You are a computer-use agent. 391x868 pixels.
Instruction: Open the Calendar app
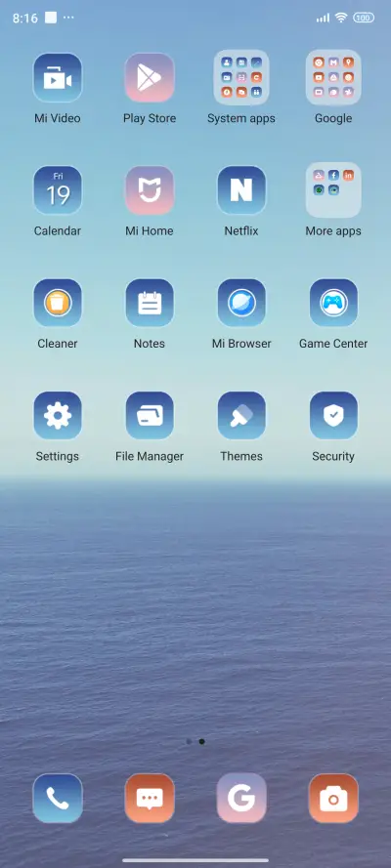pyautogui.click(x=58, y=190)
